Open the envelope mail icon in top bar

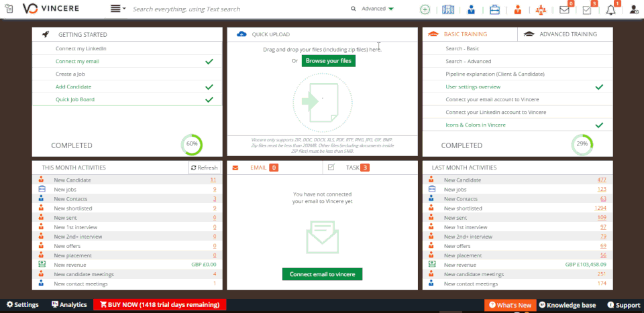click(565, 10)
